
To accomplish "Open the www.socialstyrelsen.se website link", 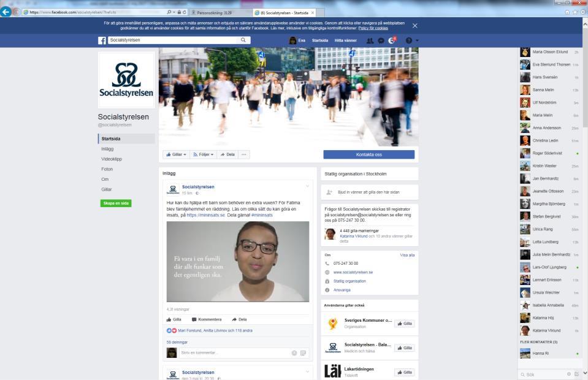I will [x=353, y=273].
